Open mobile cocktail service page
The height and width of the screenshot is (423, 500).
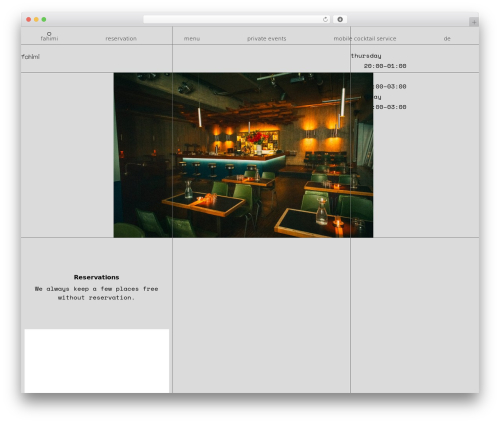pos(365,39)
